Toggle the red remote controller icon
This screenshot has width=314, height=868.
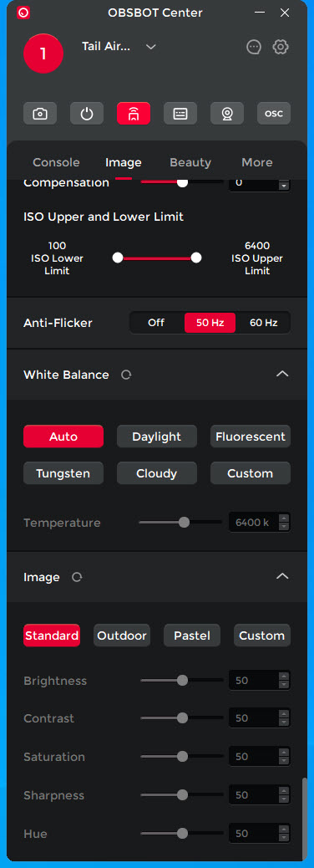point(134,114)
